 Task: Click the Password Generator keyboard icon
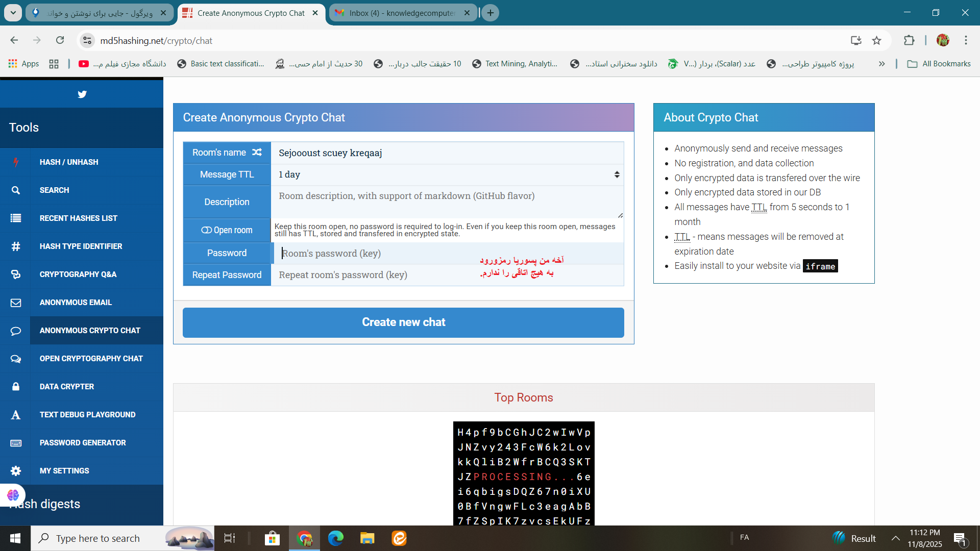click(16, 443)
